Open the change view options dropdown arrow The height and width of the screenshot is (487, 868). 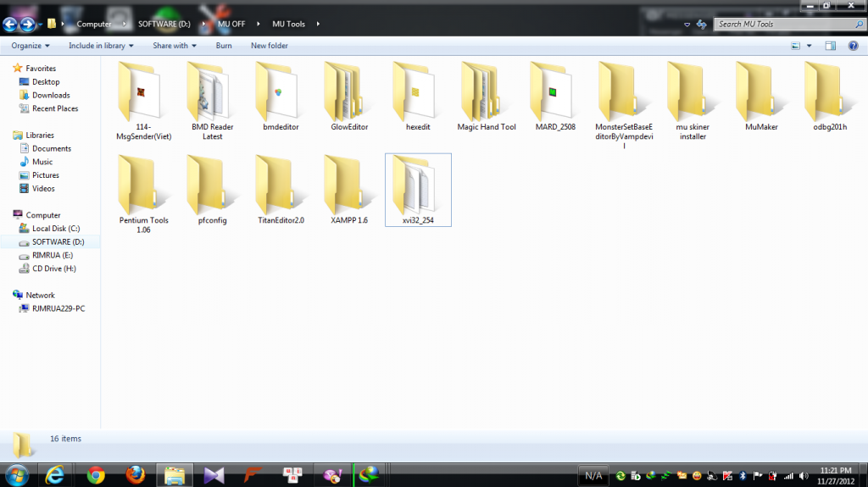tap(810, 46)
